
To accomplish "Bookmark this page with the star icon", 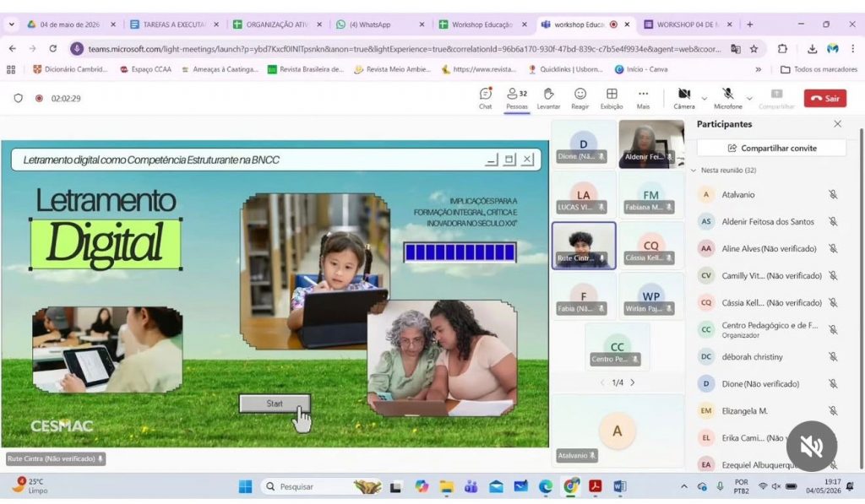I will (x=753, y=49).
